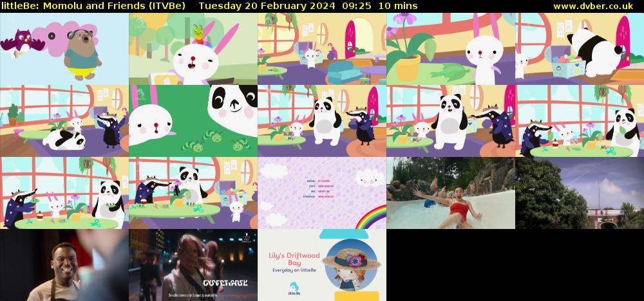Click the 10 mins duration text

(398, 6)
